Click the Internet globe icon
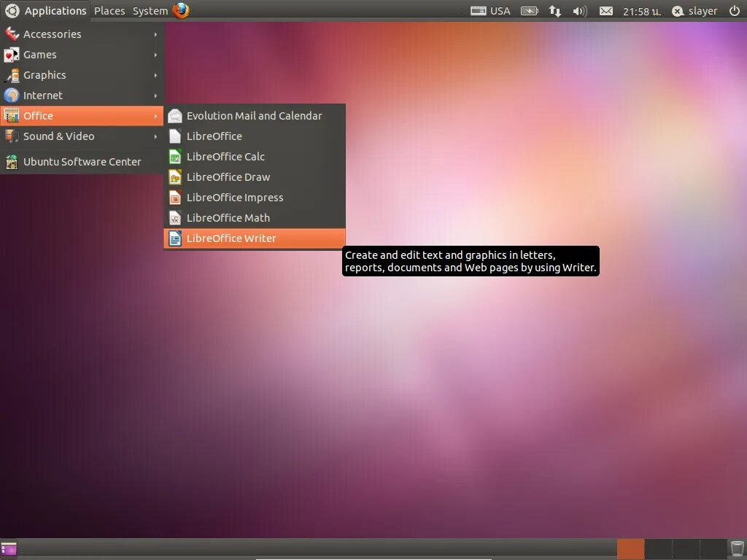 point(12,96)
